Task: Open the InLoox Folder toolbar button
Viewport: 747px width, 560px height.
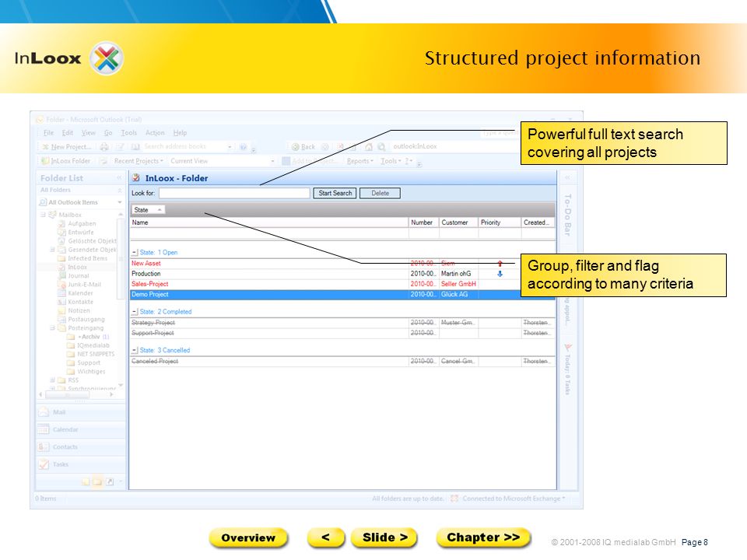Action: (x=65, y=161)
